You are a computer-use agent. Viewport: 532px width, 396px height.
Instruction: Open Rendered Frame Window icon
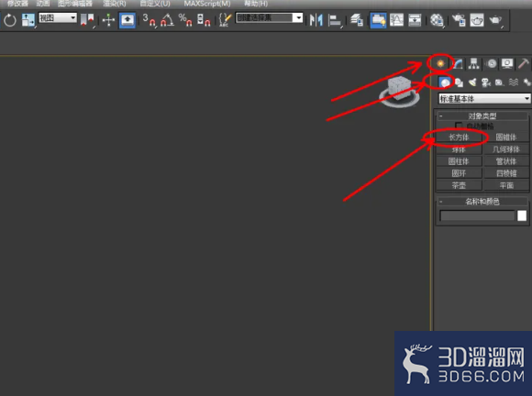pyautogui.click(x=477, y=20)
